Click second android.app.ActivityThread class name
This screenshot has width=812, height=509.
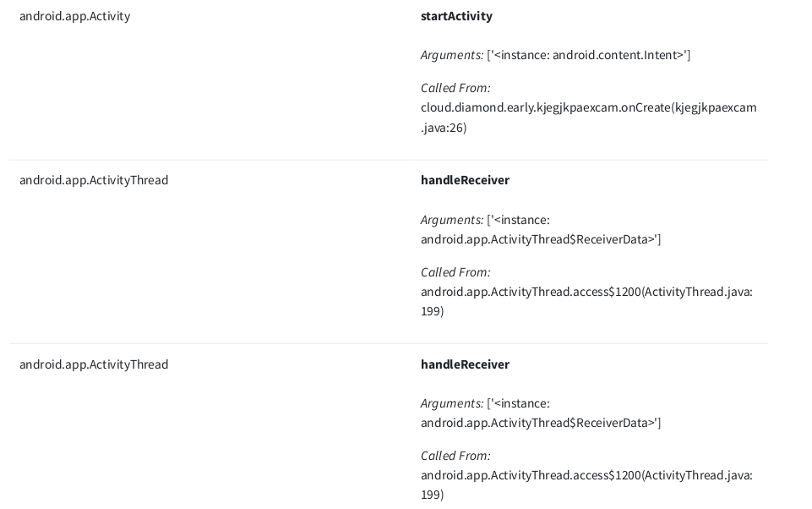94,364
